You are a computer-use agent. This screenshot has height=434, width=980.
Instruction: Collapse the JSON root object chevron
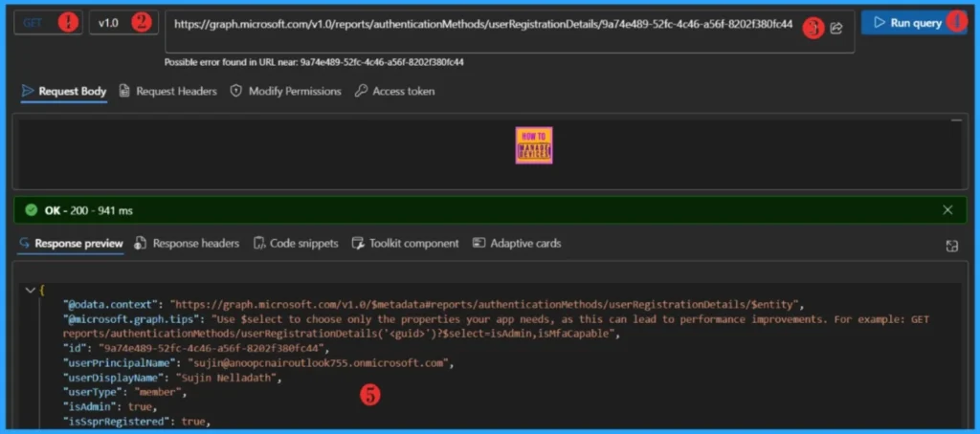30,291
